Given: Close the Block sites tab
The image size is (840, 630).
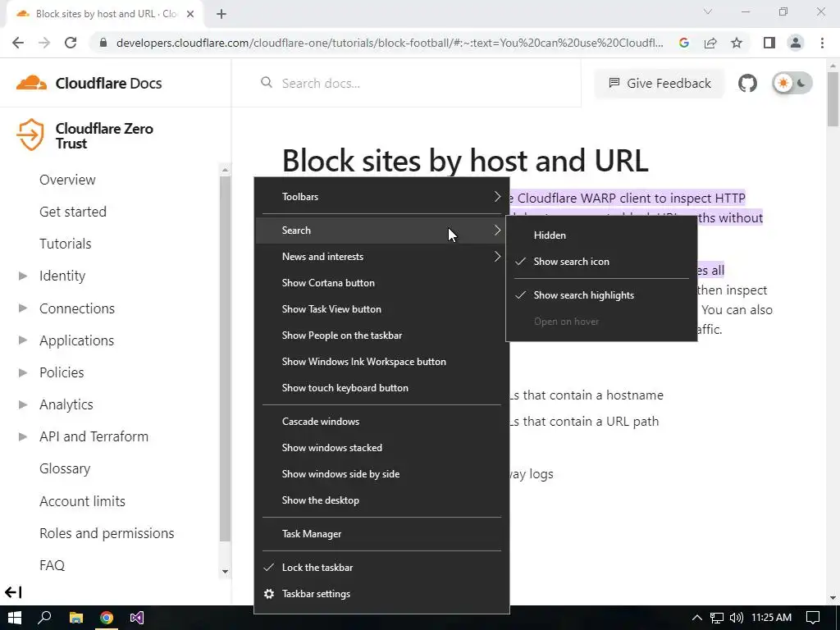Looking at the screenshot, I should coord(190,14).
